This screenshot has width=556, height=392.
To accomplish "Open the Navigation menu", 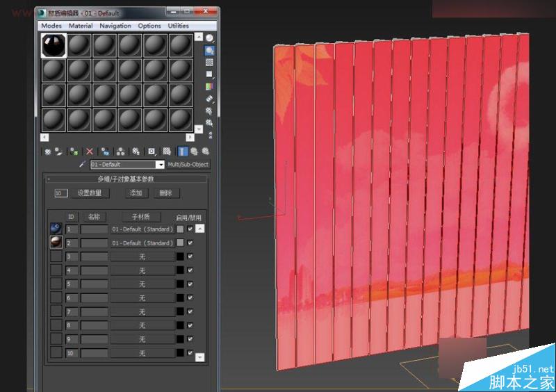I will 115,26.
